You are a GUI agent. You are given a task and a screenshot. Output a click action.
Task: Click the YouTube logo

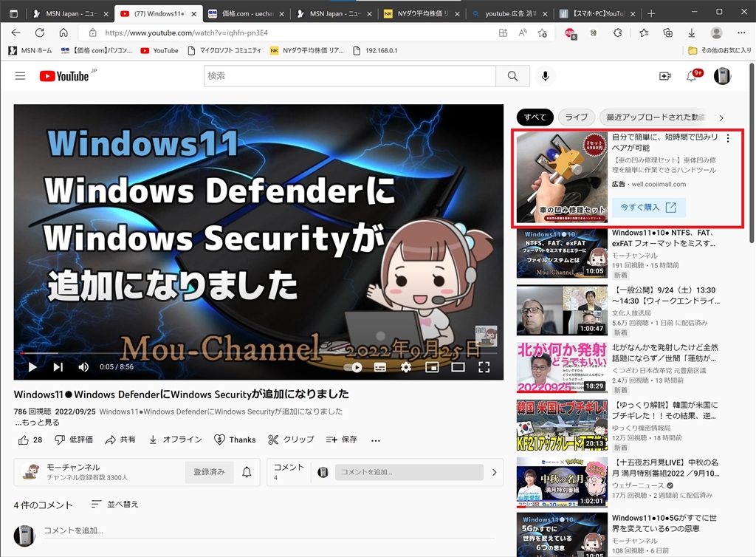(x=65, y=76)
